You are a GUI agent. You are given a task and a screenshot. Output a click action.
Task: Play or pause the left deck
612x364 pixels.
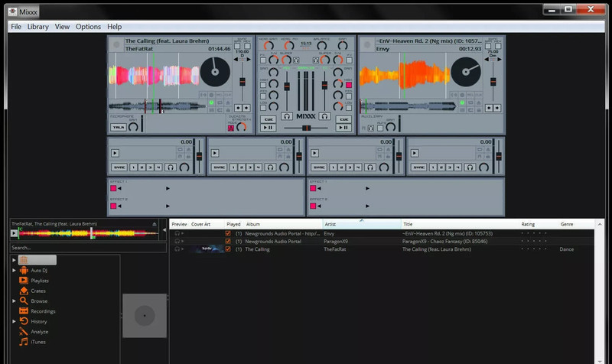pyautogui.click(x=268, y=128)
